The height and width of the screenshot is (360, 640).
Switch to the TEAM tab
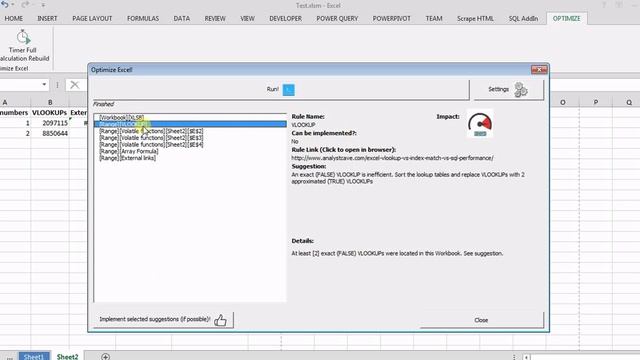[434, 18]
